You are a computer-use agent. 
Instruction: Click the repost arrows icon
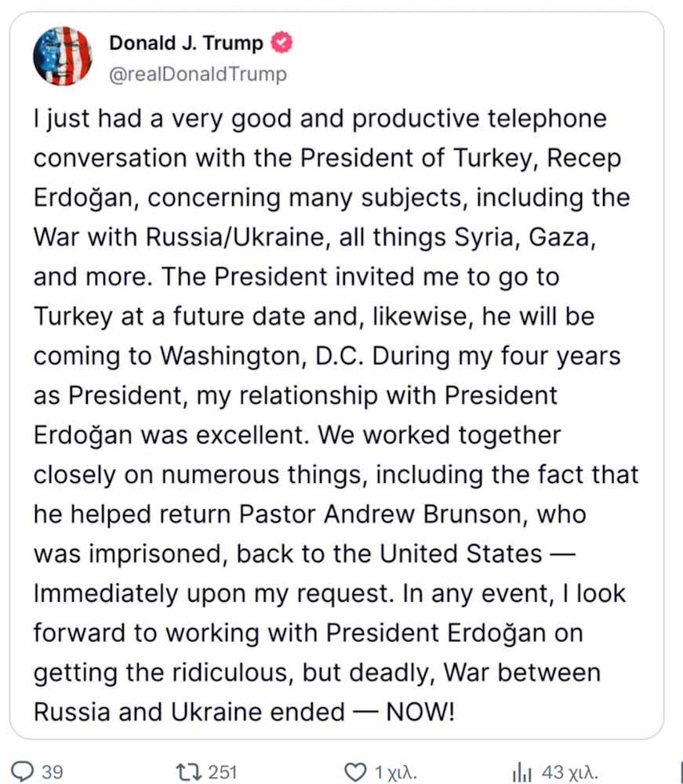188,771
